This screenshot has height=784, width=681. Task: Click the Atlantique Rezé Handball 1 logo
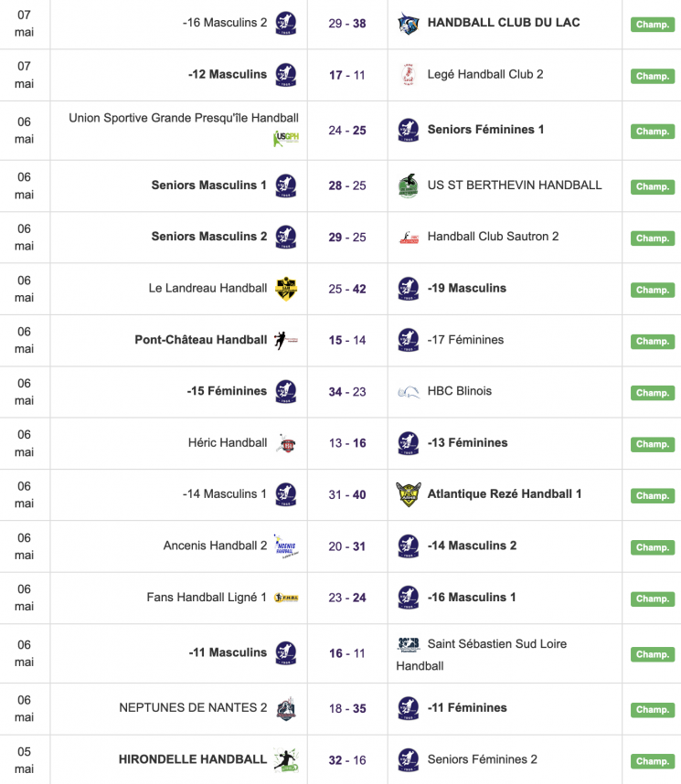pyautogui.click(x=408, y=494)
